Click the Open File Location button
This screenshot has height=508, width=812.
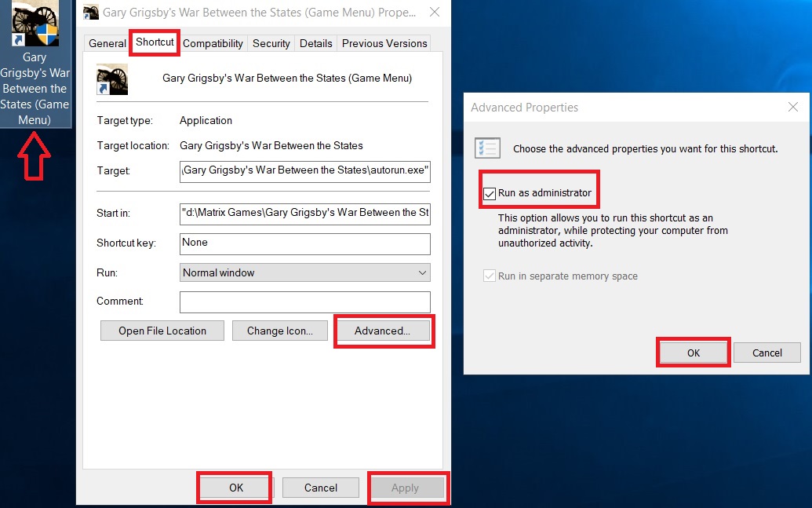coord(162,331)
